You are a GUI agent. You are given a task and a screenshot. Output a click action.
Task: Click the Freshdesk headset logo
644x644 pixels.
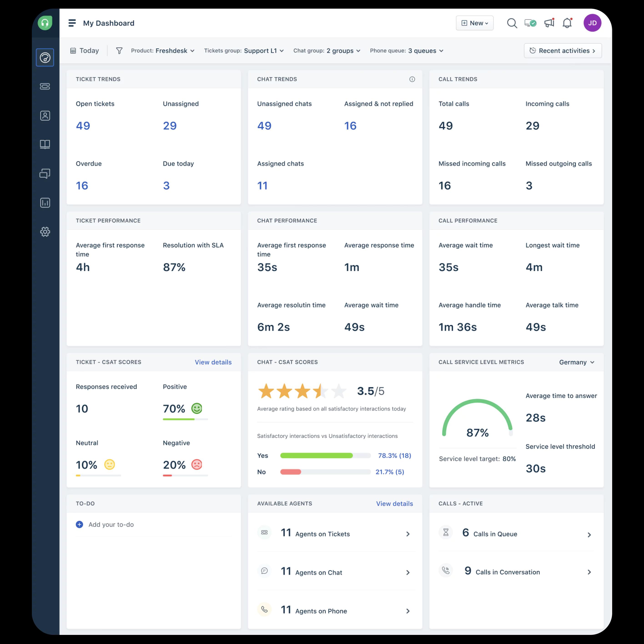click(x=45, y=23)
